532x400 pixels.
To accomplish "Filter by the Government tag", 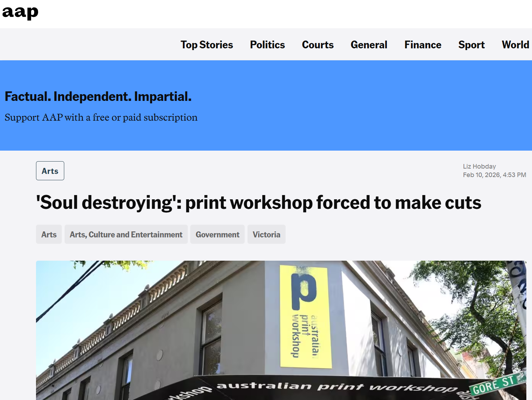I will coord(217,234).
